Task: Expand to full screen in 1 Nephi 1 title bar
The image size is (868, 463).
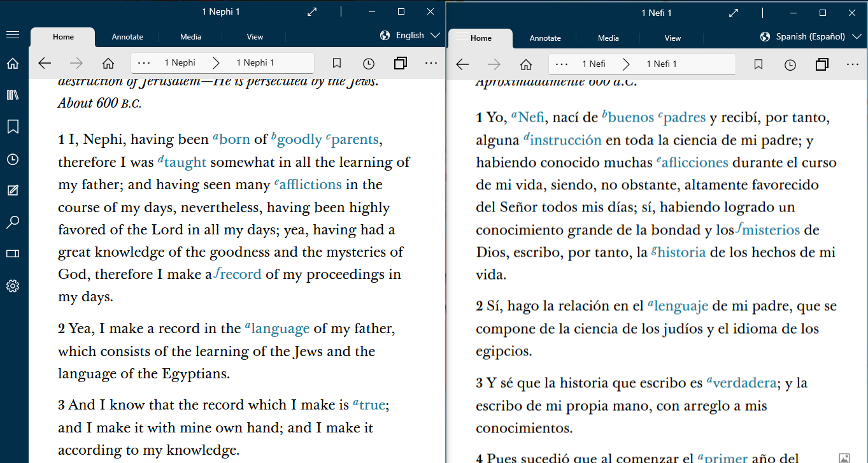Action: 312,12
